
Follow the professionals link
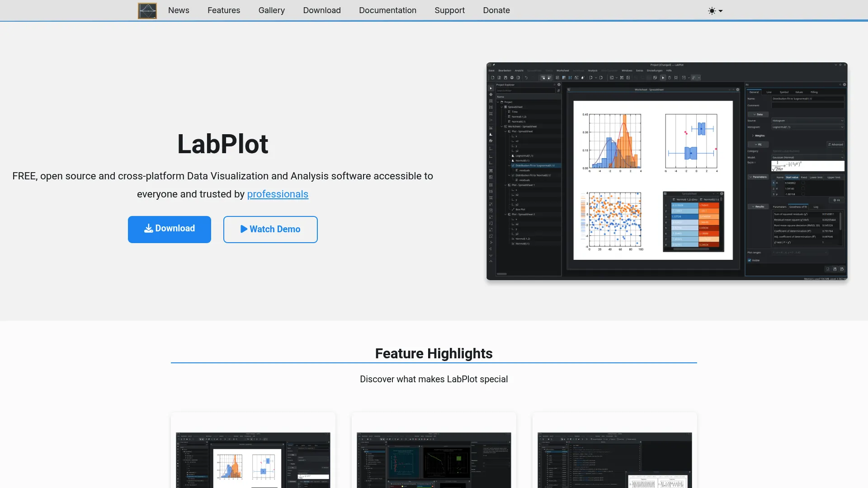coord(278,194)
